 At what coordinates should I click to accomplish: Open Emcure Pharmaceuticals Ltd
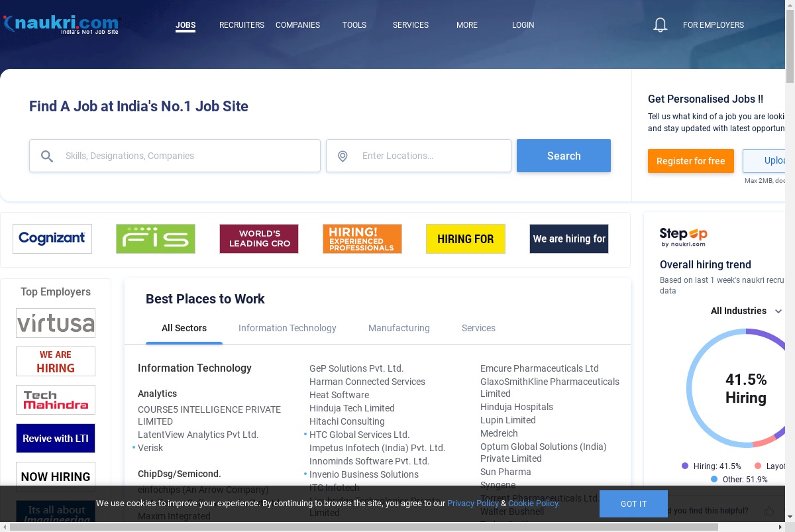pos(539,368)
